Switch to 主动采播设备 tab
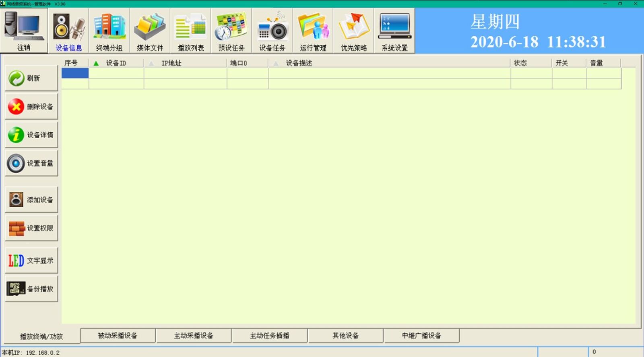This screenshot has width=644, height=357. [194, 335]
